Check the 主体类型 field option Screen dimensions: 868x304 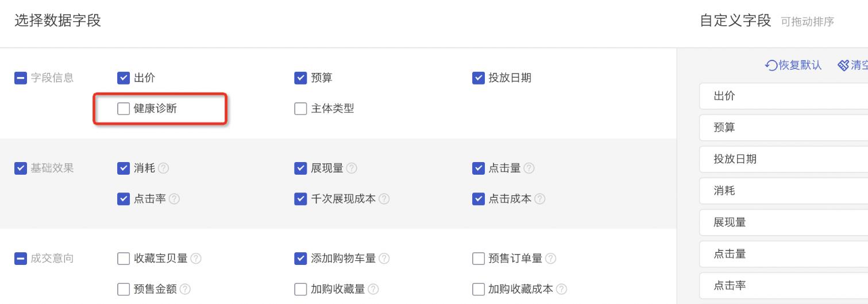[x=300, y=108]
